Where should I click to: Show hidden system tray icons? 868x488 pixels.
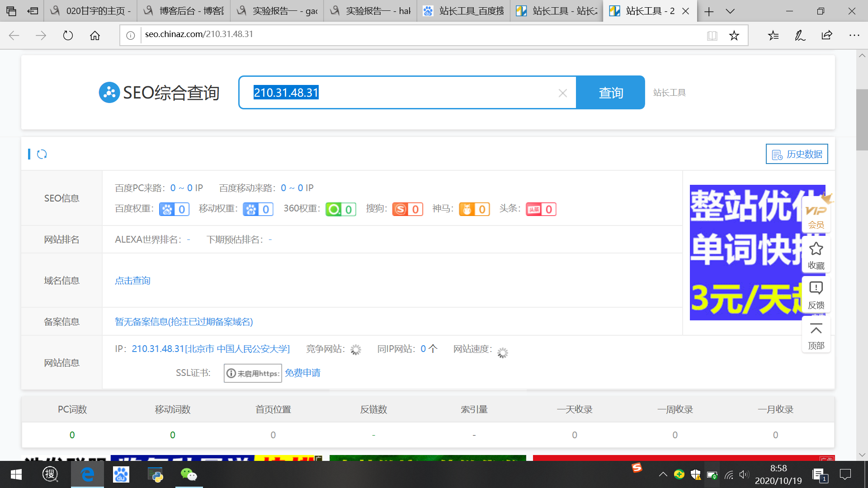(663, 474)
